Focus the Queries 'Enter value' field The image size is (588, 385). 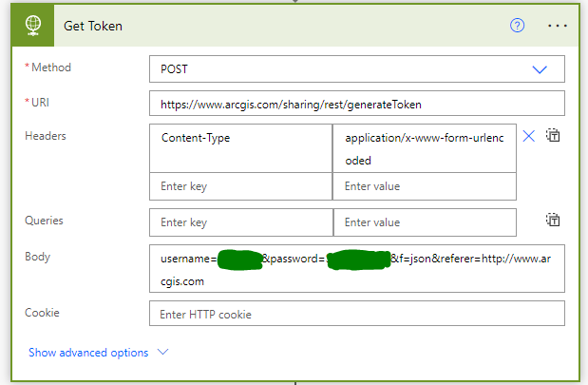pos(425,222)
